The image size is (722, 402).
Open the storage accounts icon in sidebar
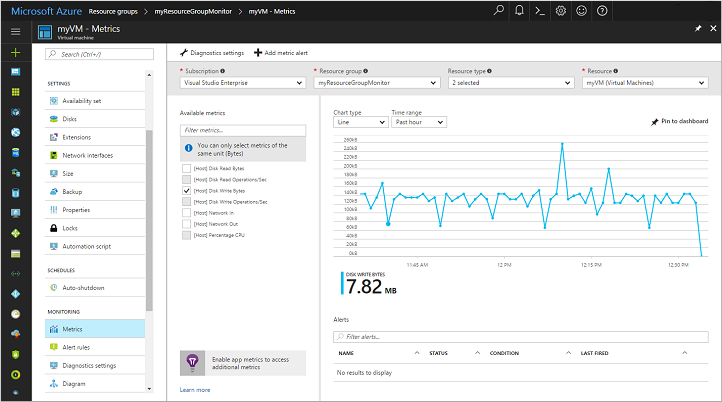[x=15, y=253]
